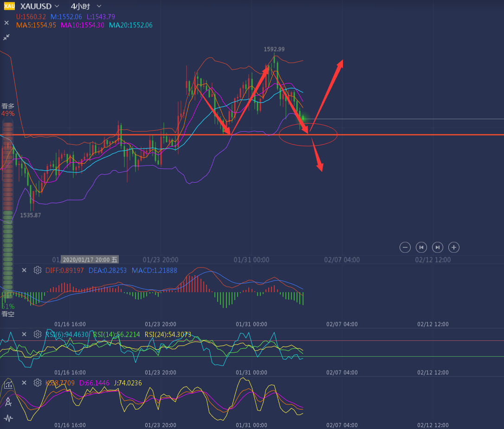Open MACD indicator settings gear
The image size is (504, 429).
click(38, 270)
